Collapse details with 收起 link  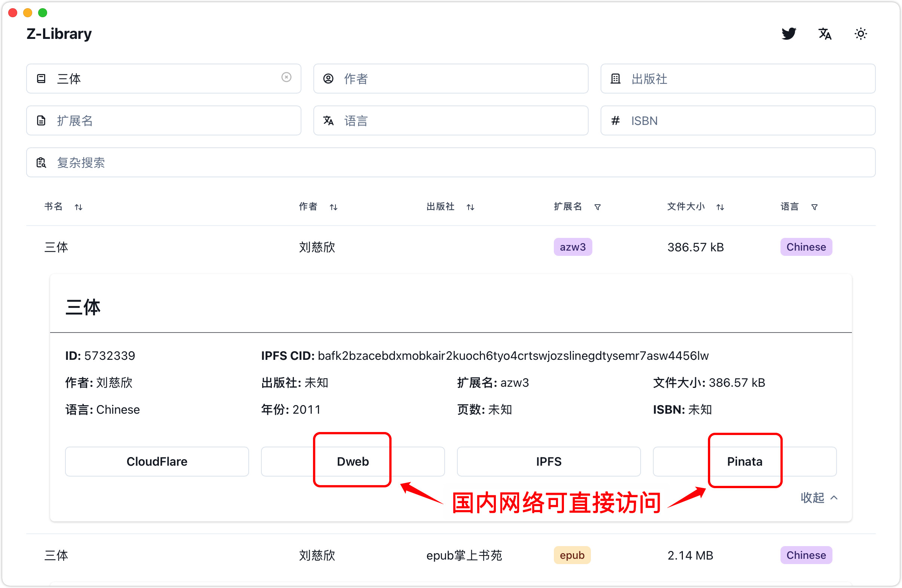(819, 497)
